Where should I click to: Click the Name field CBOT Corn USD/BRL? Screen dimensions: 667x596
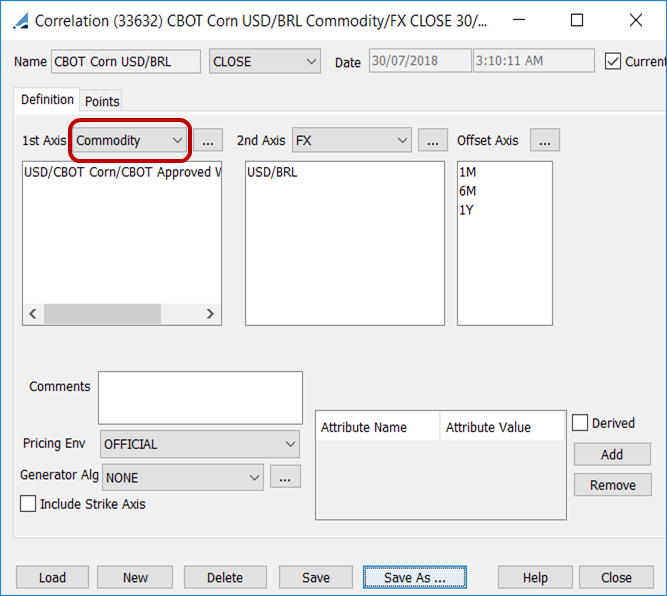126,61
